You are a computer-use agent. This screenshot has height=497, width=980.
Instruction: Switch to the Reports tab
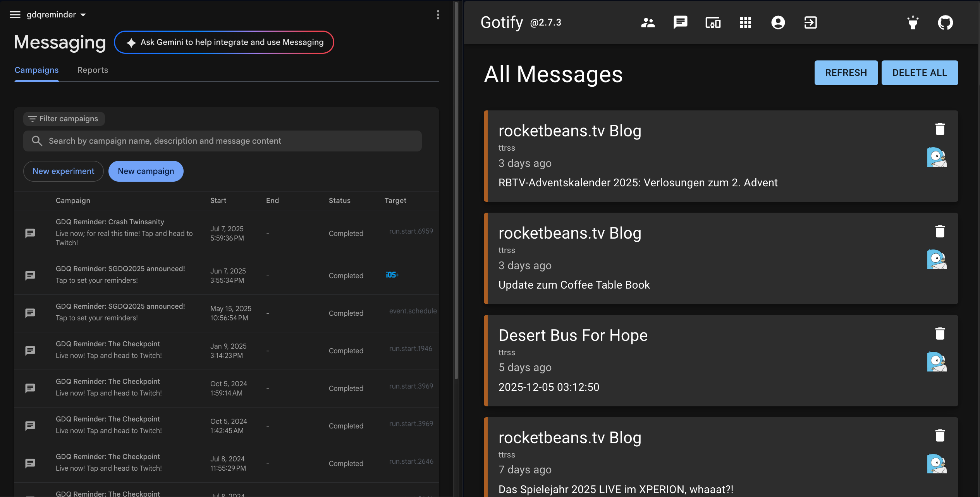[x=93, y=70]
